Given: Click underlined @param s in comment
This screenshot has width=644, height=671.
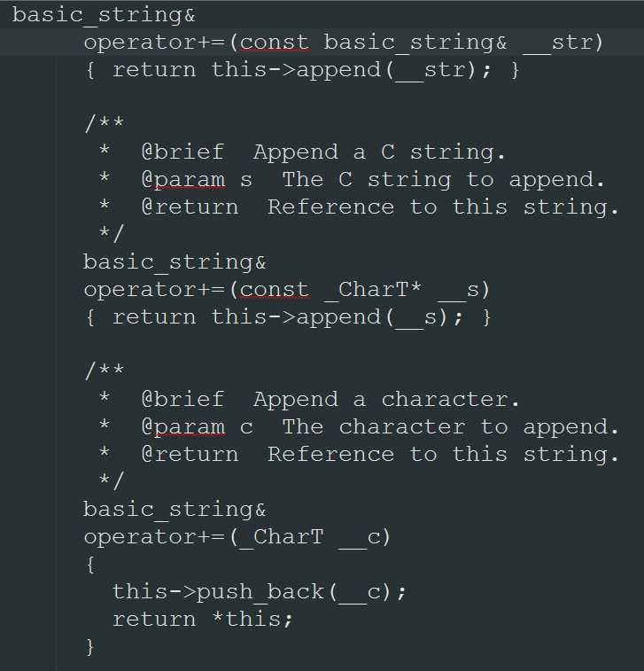Looking at the screenshot, I should coord(198,180).
